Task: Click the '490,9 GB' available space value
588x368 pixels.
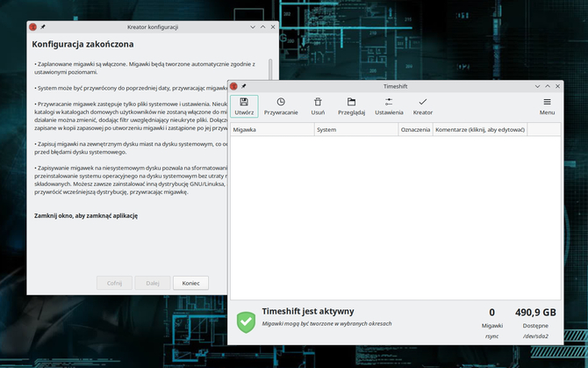Action: pos(535,312)
